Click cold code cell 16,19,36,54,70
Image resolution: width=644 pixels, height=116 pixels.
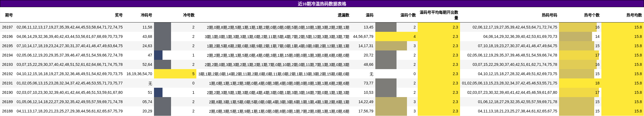139,74
